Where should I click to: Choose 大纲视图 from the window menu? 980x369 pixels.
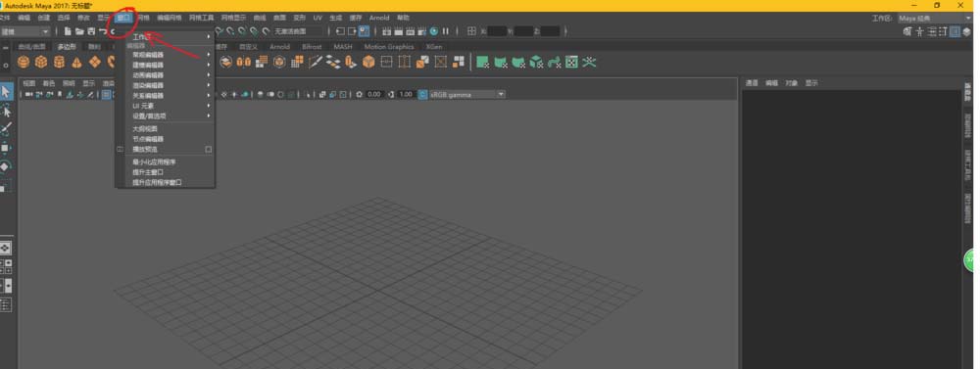tap(145, 129)
